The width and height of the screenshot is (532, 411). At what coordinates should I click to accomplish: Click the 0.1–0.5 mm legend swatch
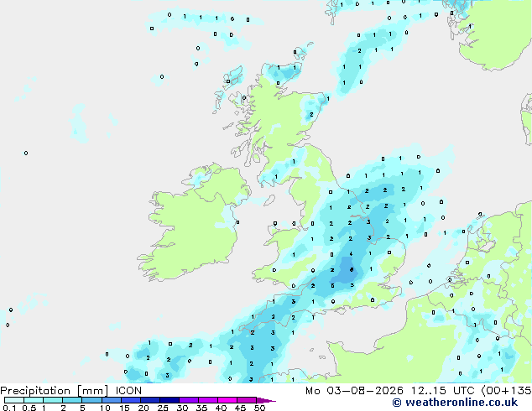coord(14,400)
